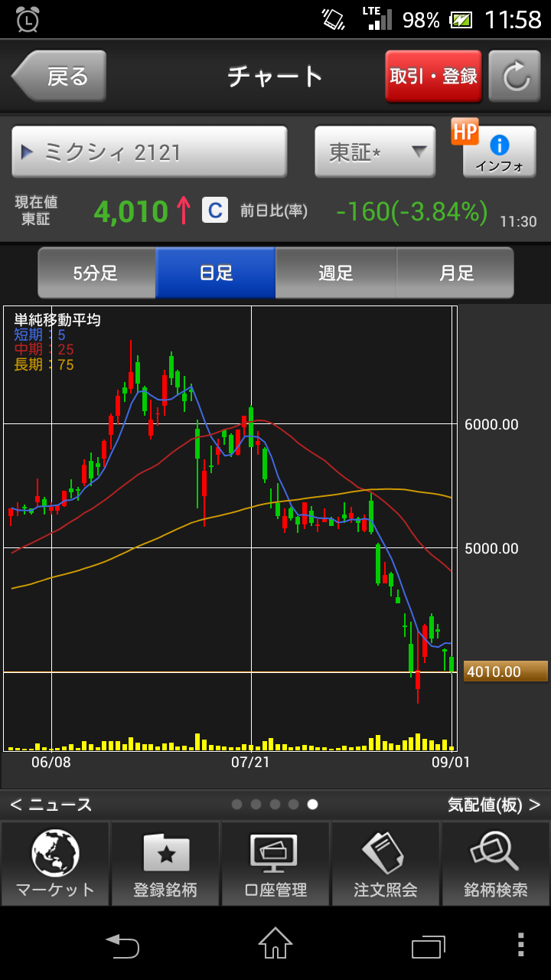The image size is (551, 980).
Task: Tap the 前日比(率) label
Action: [x=274, y=211]
